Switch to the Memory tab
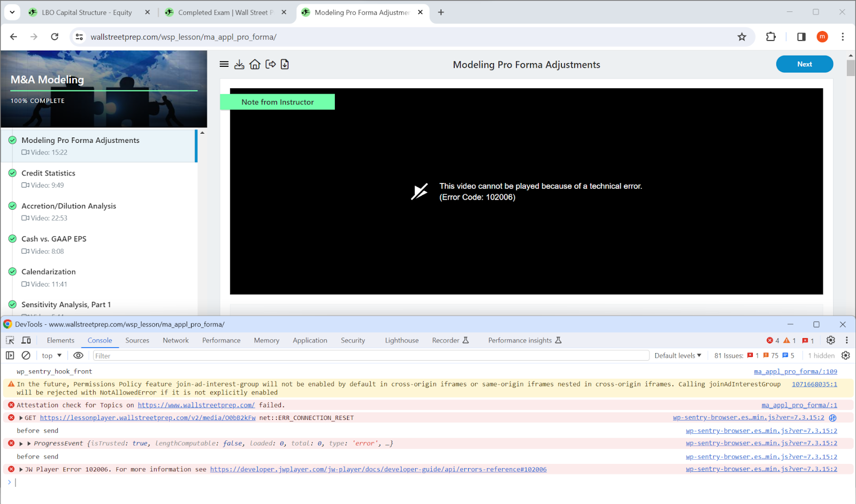856x504 pixels. click(x=266, y=340)
